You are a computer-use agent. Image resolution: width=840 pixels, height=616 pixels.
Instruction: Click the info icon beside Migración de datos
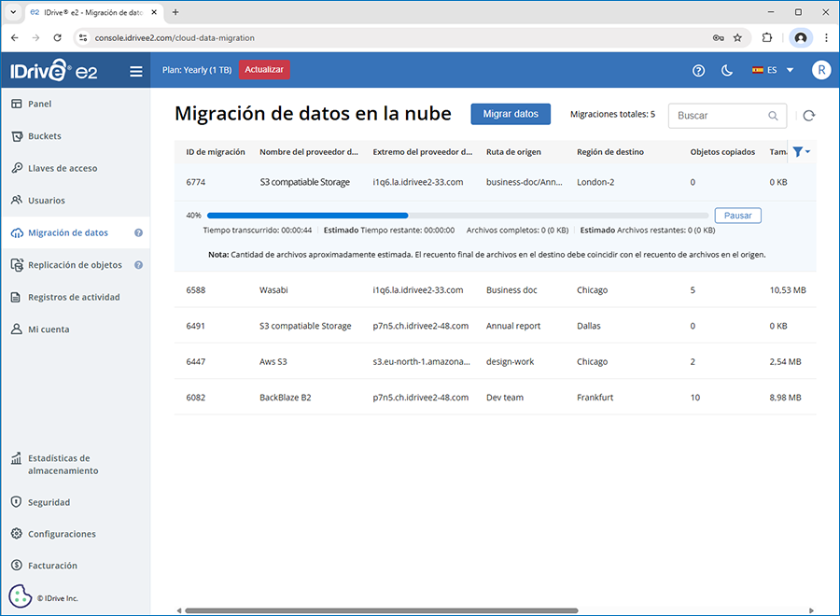(x=138, y=233)
